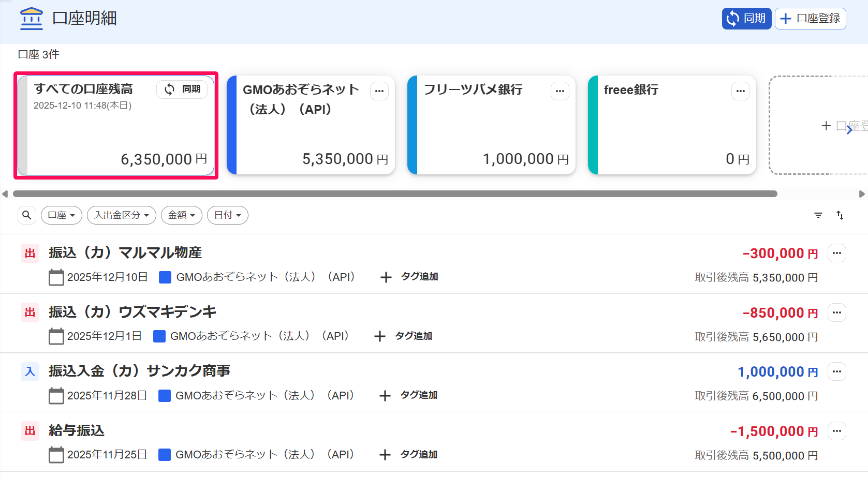Open more menu on freee銀行 card

(x=741, y=91)
